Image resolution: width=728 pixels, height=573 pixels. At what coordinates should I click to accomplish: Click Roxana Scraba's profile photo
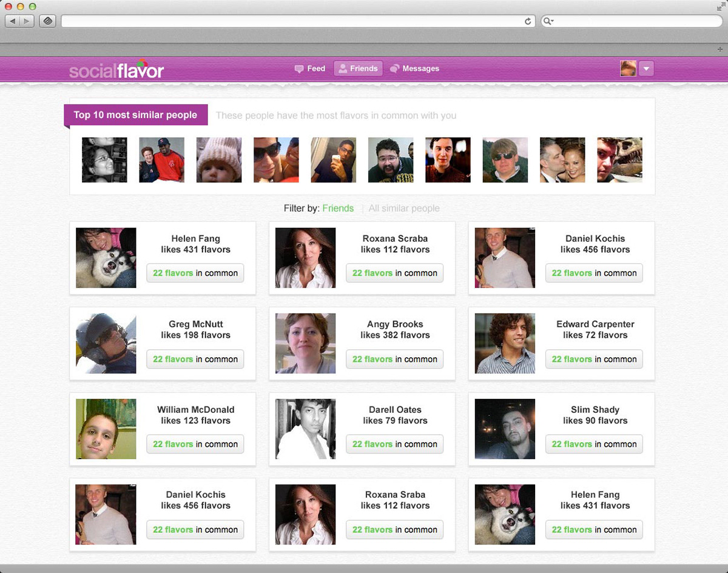pos(306,258)
